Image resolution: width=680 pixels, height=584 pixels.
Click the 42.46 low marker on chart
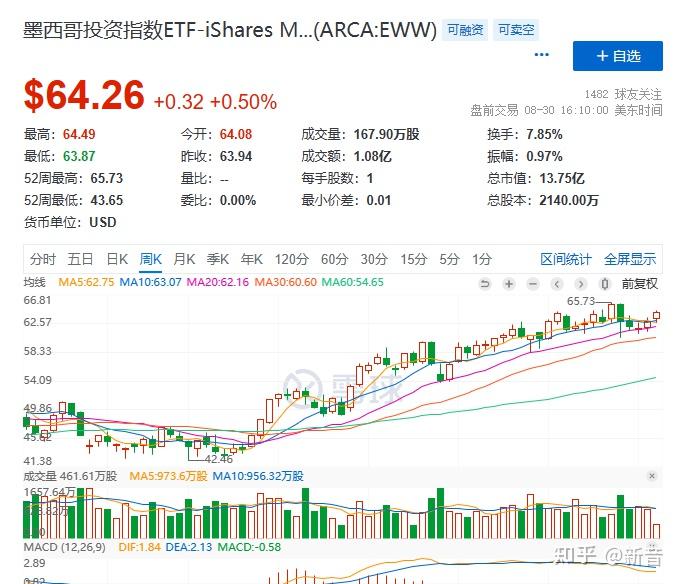coord(219,459)
